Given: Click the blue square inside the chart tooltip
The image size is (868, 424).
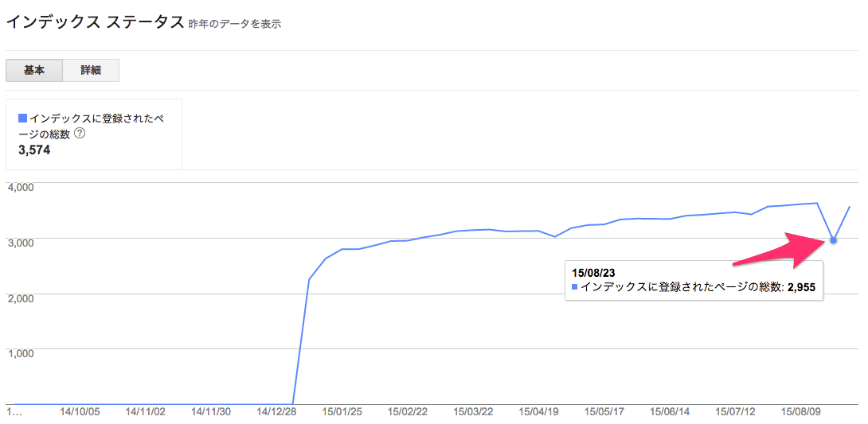Looking at the screenshot, I should click(575, 286).
